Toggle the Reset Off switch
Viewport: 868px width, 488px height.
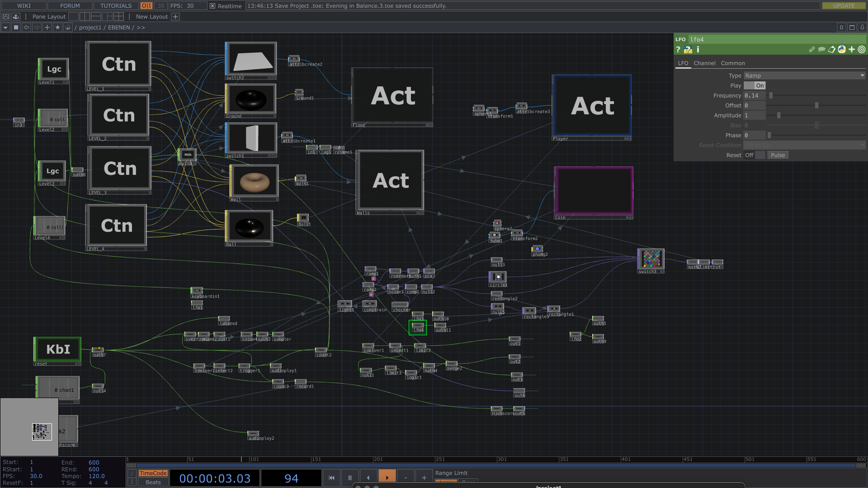point(755,155)
